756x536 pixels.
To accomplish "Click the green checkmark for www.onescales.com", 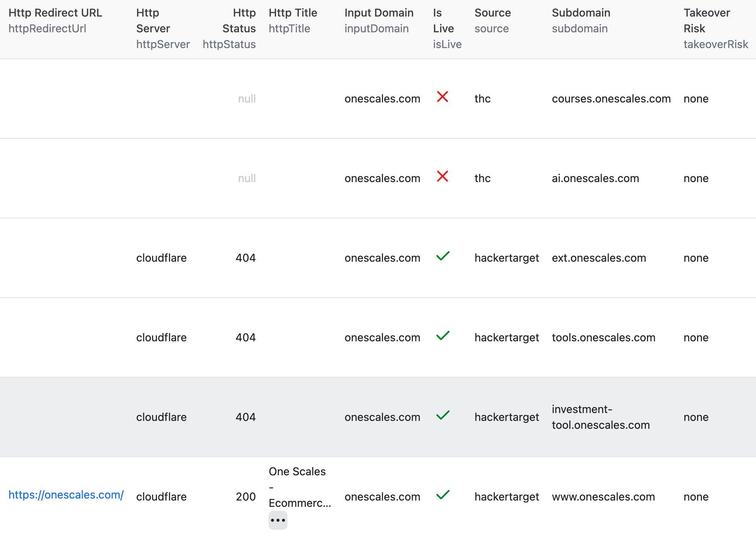I will click(x=443, y=496).
